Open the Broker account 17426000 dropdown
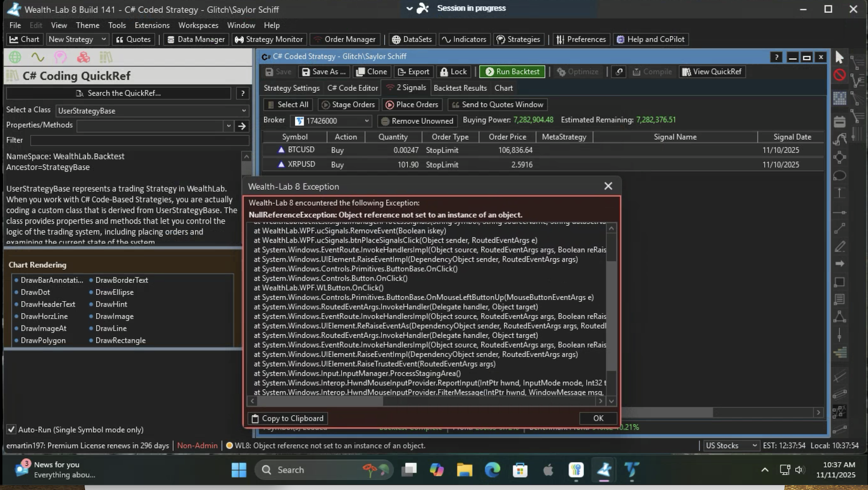Viewport: 868px width, 490px height. (x=366, y=121)
